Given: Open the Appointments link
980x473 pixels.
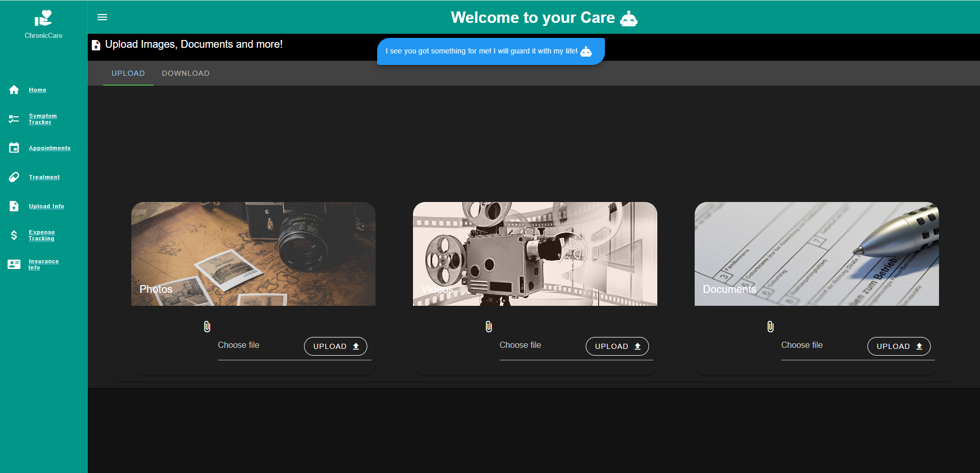Looking at the screenshot, I should click(50, 148).
